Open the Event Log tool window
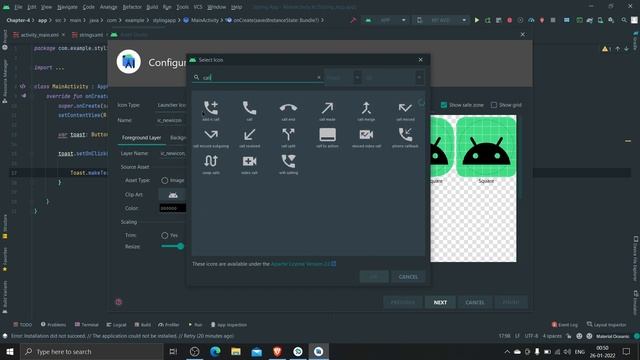 point(565,324)
